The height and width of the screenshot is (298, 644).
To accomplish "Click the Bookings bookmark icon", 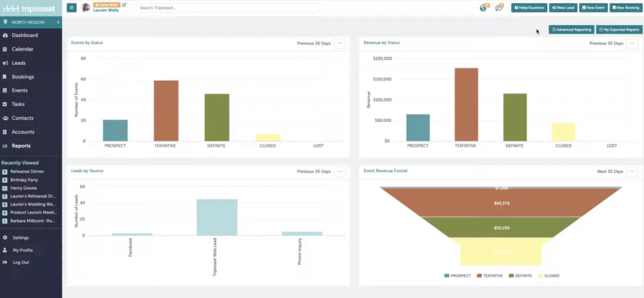I will pos(4,77).
